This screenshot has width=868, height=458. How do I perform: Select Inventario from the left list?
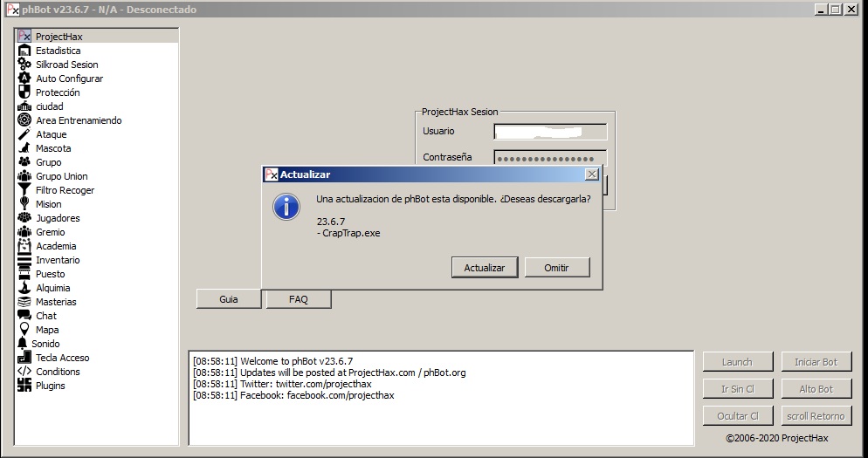[x=58, y=260]
